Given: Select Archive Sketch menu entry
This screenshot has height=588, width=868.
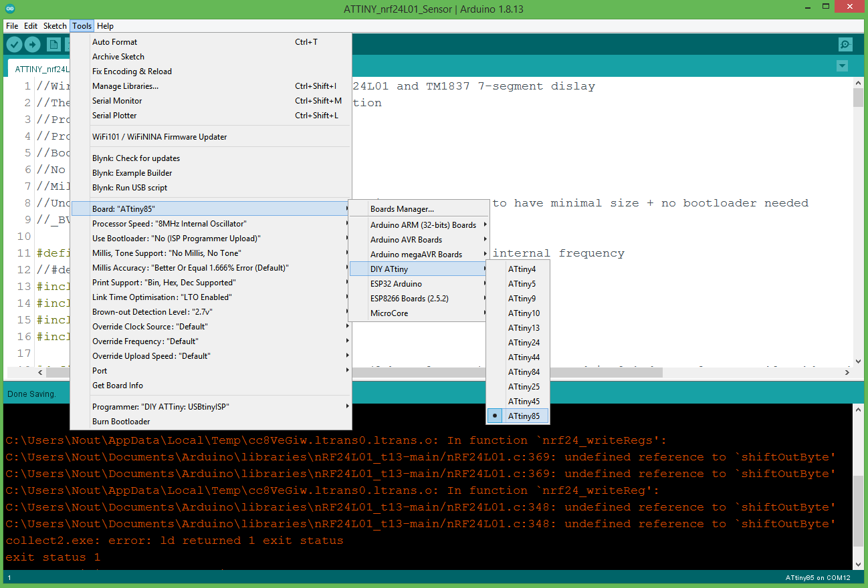Looking at the screenshot, I should tap(211, 57).
